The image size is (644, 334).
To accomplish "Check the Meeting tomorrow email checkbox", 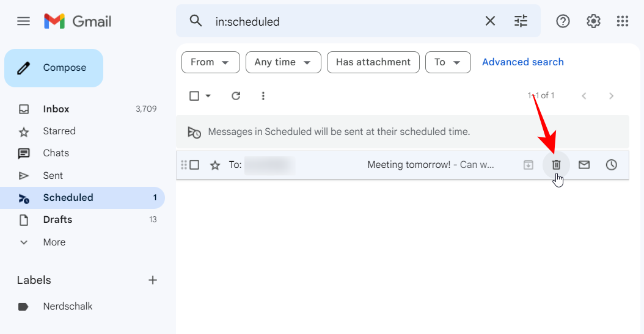I will [x=194, y=165].
